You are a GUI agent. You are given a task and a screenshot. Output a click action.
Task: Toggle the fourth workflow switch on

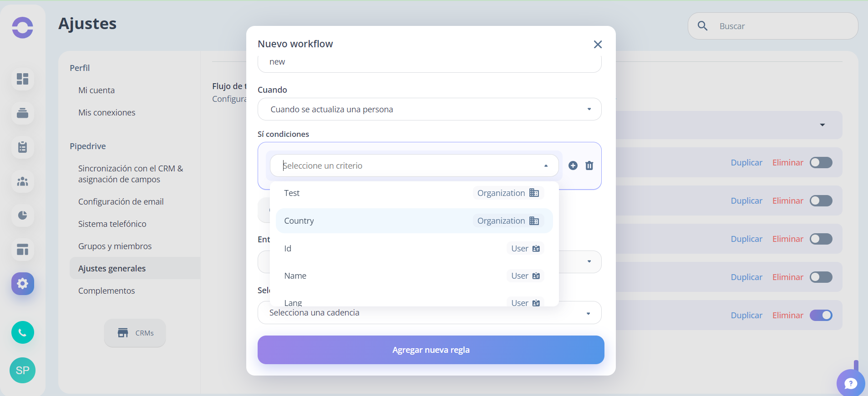(821, 277)
